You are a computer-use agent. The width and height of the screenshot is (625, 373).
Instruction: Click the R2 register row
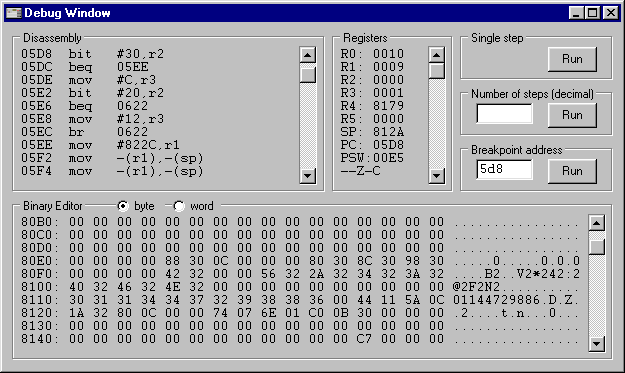(372, 80)
